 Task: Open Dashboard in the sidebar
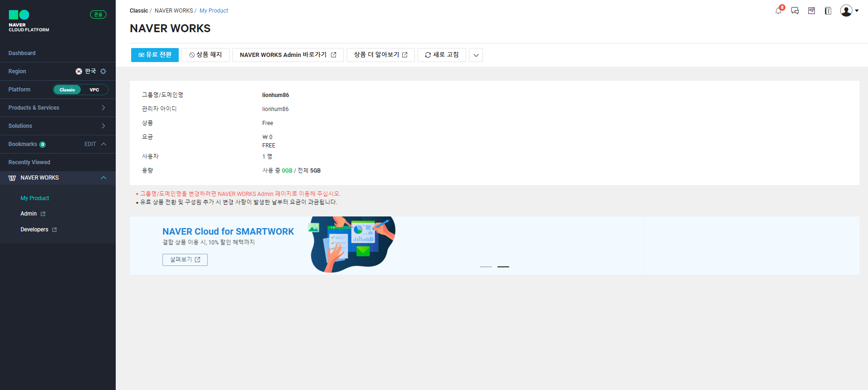click(x=22, y=53)
